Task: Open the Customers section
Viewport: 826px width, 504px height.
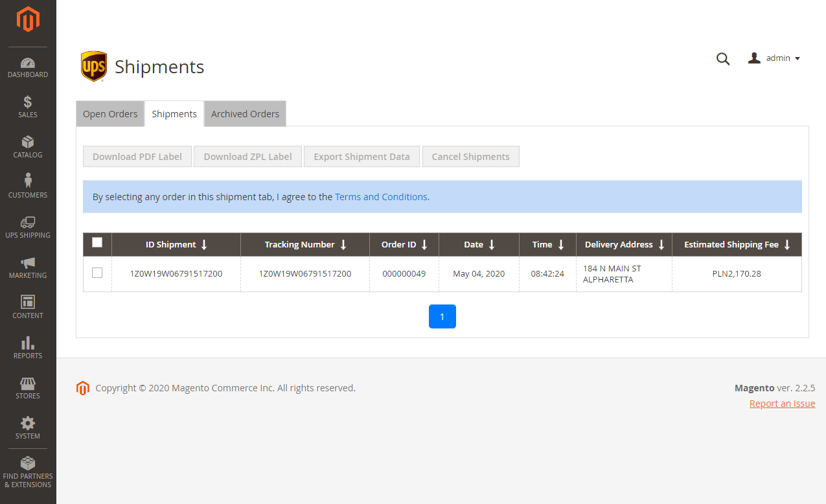Action: click(27, 187)
